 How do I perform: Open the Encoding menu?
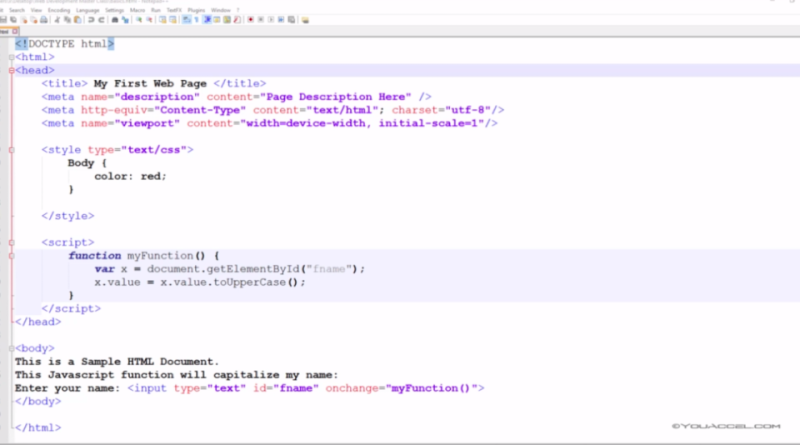pos(59,10)
